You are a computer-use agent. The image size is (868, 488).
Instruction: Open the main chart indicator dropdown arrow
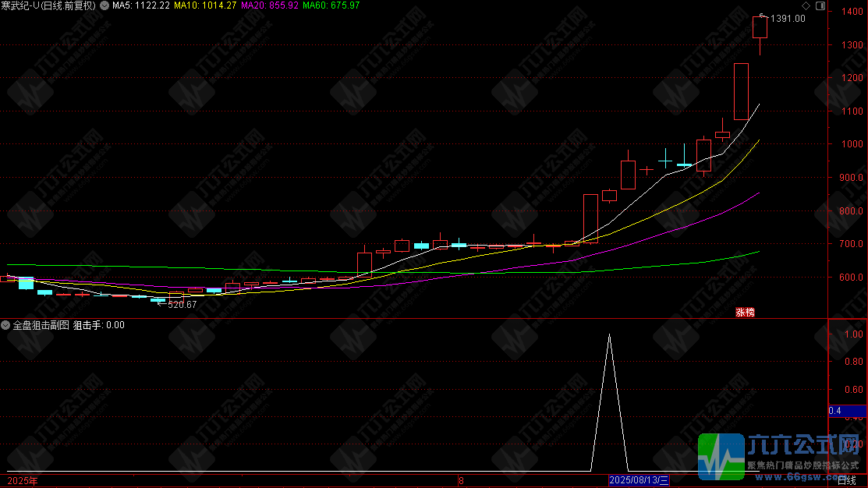[104, 5]
